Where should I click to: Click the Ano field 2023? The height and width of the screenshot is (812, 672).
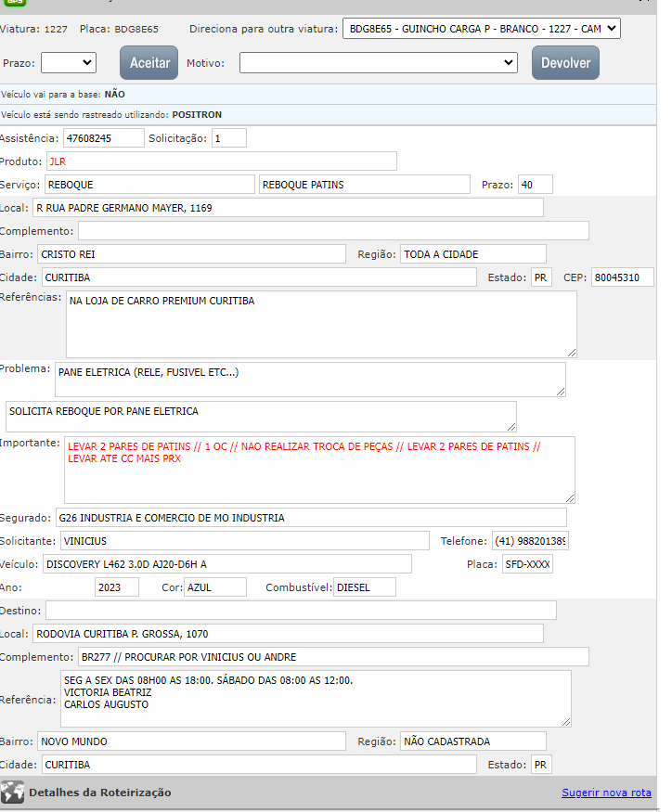pyautogui.click(x=117, y=587)
